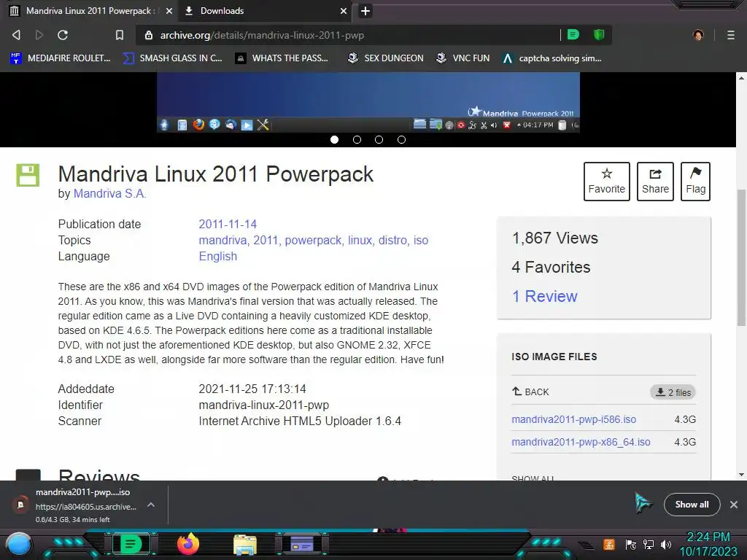The width and height of the screenshot is (747, 560).
Task: Open the powerpack topic link
Action: click(x=313, y=240)
